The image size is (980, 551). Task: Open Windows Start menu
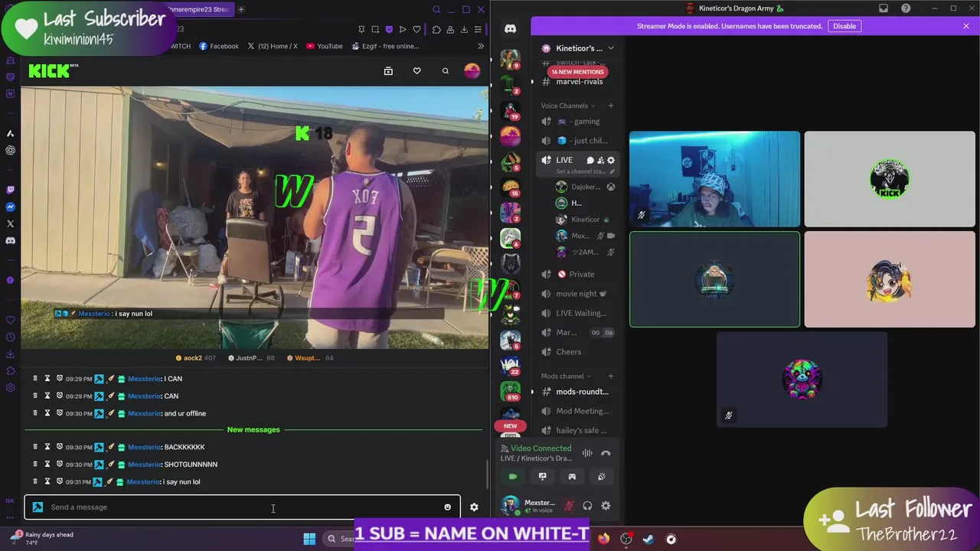[309, 539]
